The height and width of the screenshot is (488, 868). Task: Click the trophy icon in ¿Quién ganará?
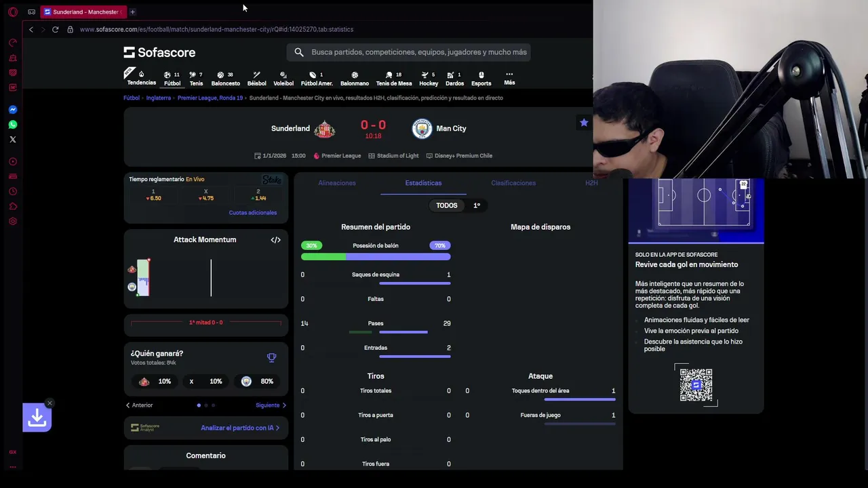(272, 357)
